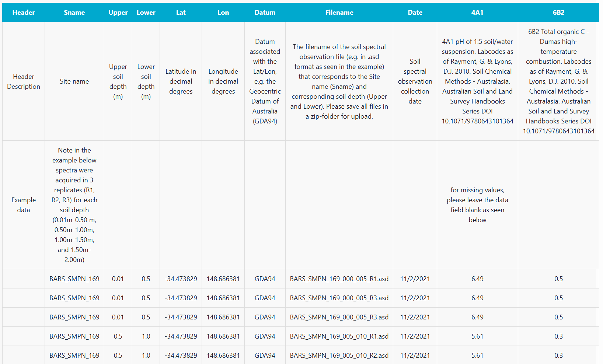Click the 'Lower soil depth (m)' cell

coord(146,81)
